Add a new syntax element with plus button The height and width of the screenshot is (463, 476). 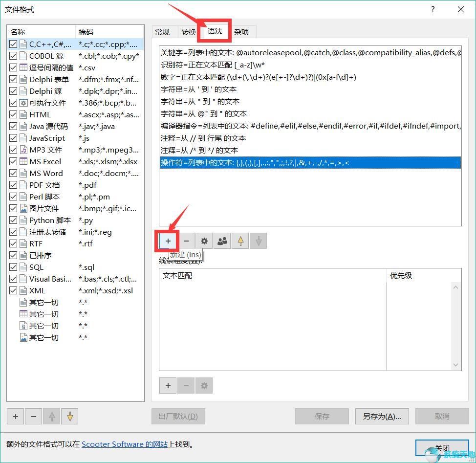(x=168, y=241)
